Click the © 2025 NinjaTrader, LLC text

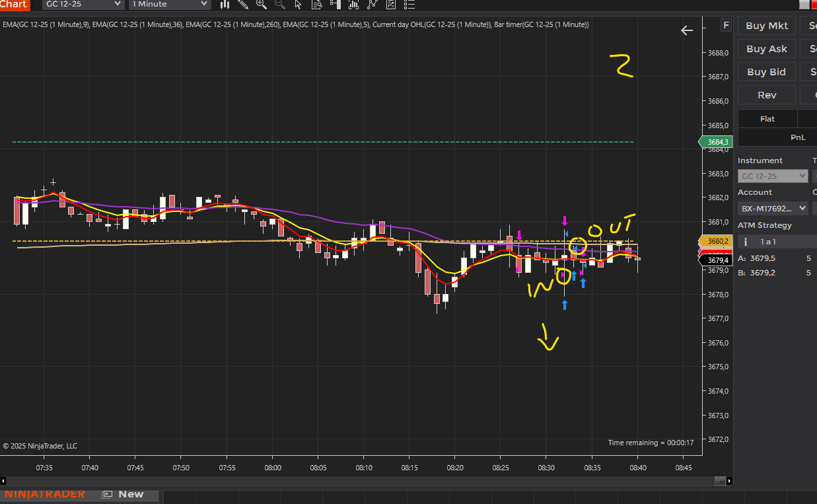click(x=40, y=446)
